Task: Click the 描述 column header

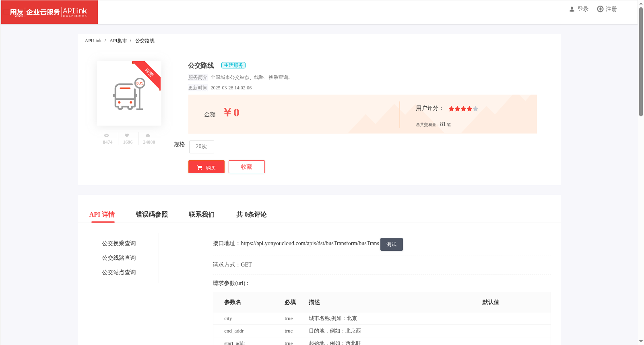Action: pos(314,302)
